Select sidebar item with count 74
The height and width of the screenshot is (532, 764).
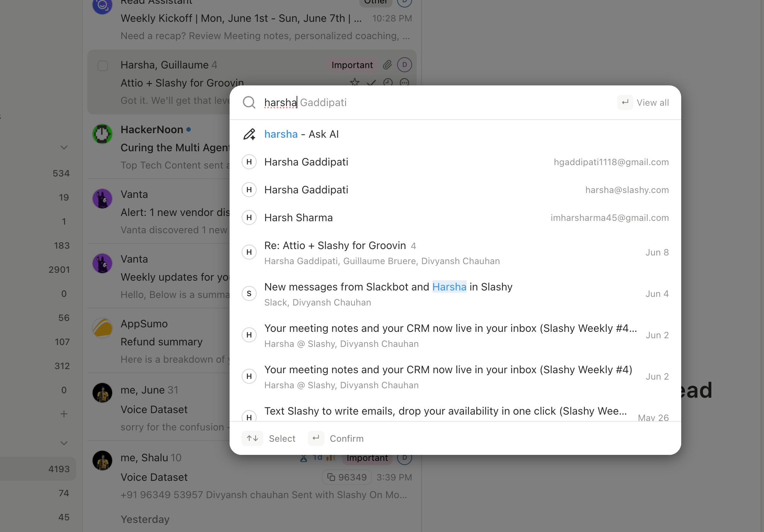pyautogui.click(x=38, y=493)
